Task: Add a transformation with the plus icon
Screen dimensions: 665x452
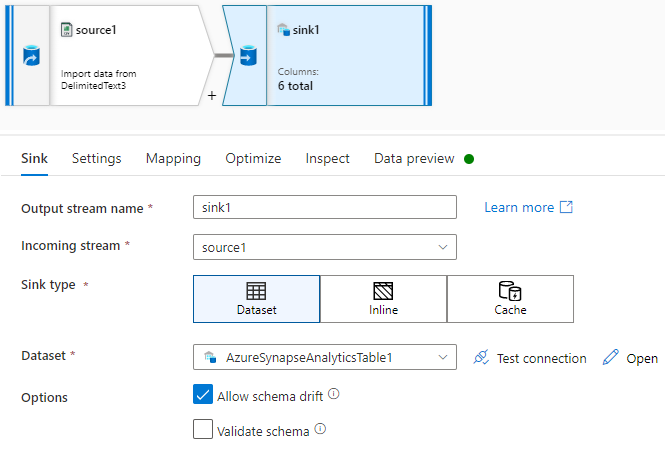Action: [212, 95]
